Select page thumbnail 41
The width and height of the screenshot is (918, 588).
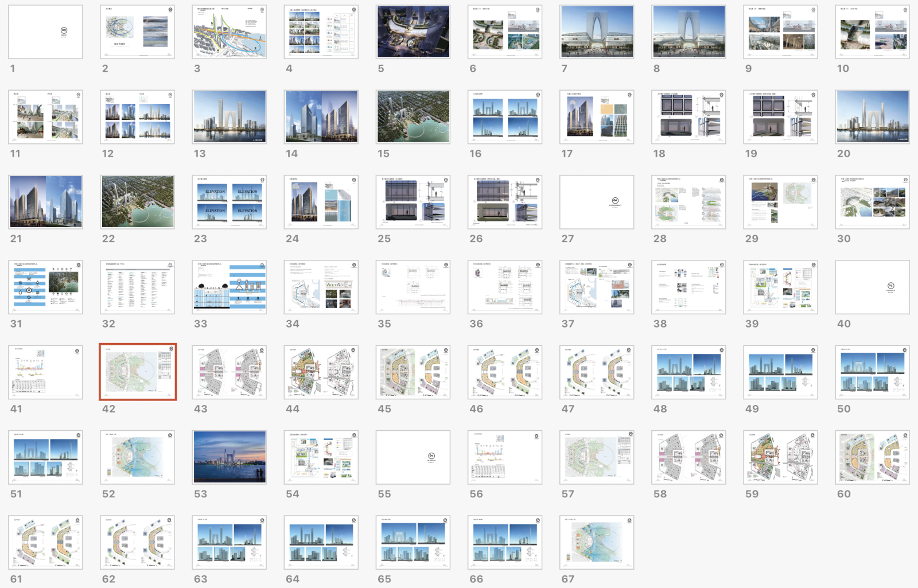pyautogui.click(x=46, y=372)
